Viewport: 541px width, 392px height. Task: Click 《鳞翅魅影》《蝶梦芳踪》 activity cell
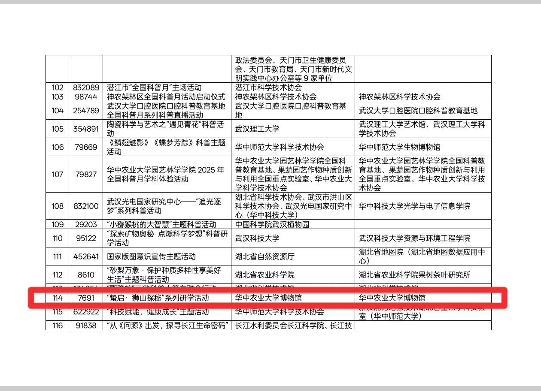(x=166, y=147)
